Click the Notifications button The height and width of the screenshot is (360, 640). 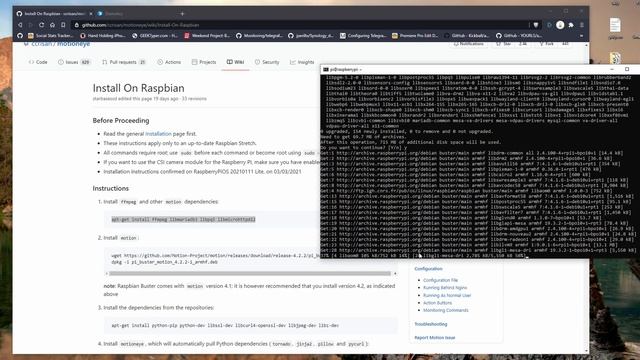469,44
